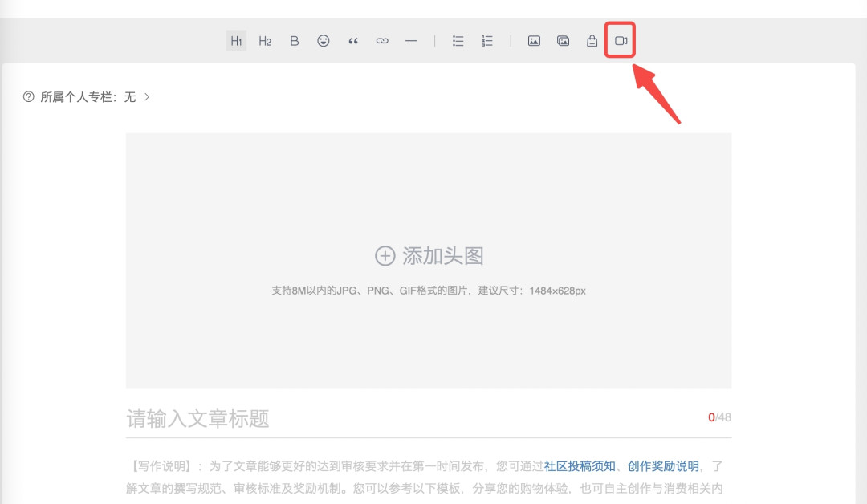The height and width of the screenshot is (504, 867).
Task: Insert a video using camera icon
Action: [621, 41]
